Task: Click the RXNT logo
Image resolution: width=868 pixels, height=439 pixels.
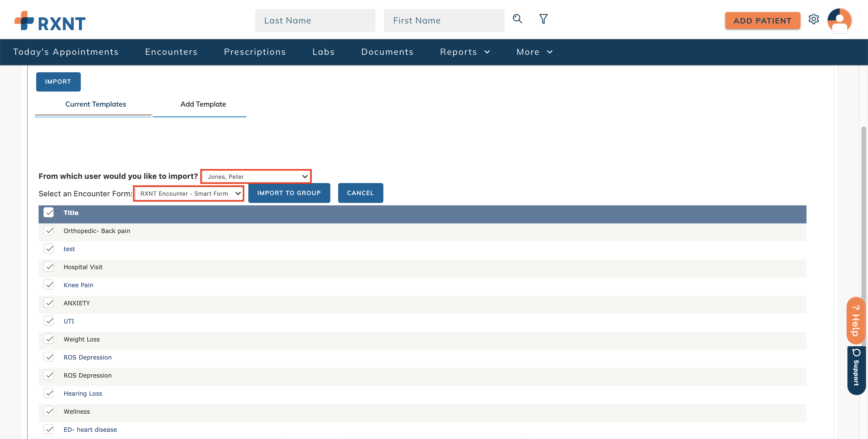Action: [x=50, y=21]
